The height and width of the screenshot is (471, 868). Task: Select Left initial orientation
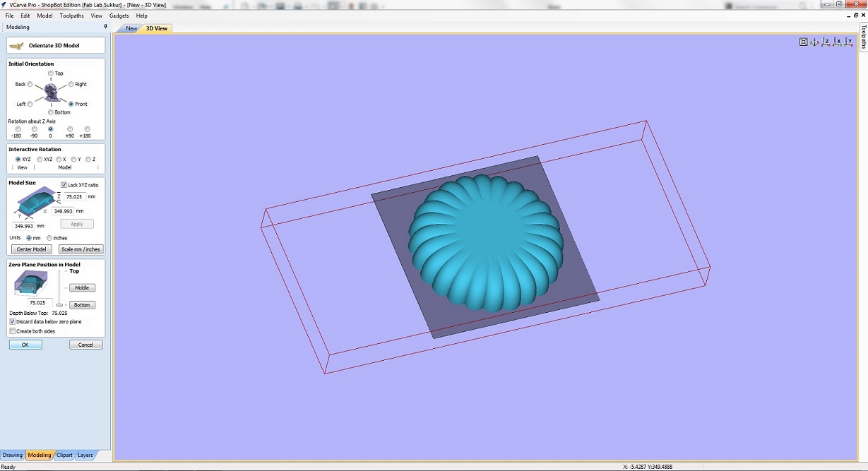coord(30,104)
